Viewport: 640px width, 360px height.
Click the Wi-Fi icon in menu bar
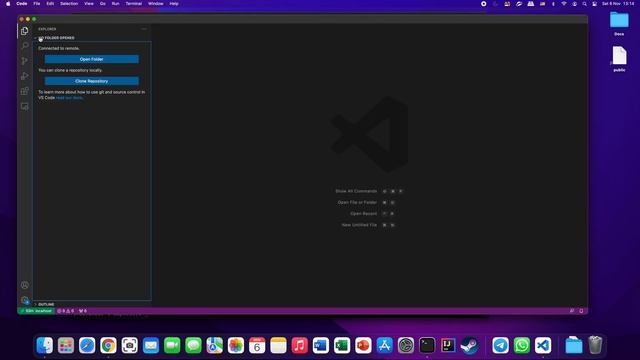coord(564,4)
